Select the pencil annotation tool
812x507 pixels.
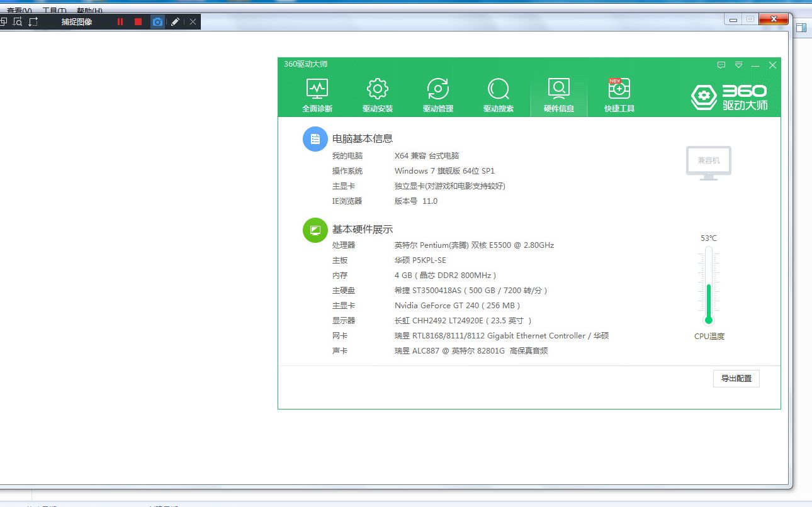click(x=175, y=21)
